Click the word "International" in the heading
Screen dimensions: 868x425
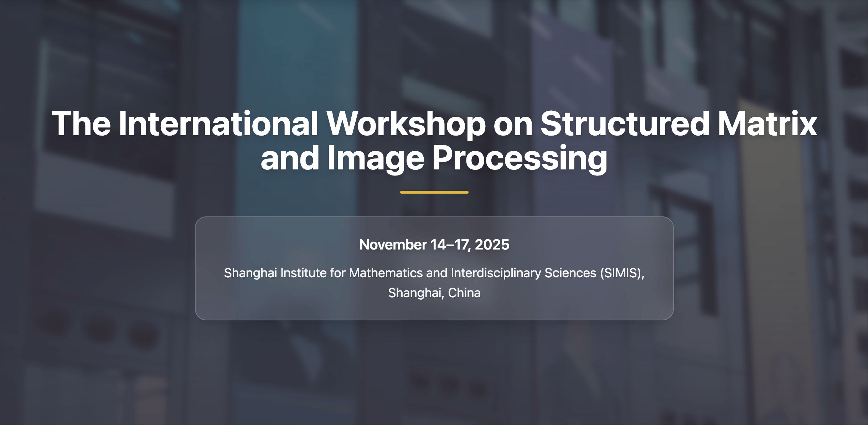tap(218, 124)
